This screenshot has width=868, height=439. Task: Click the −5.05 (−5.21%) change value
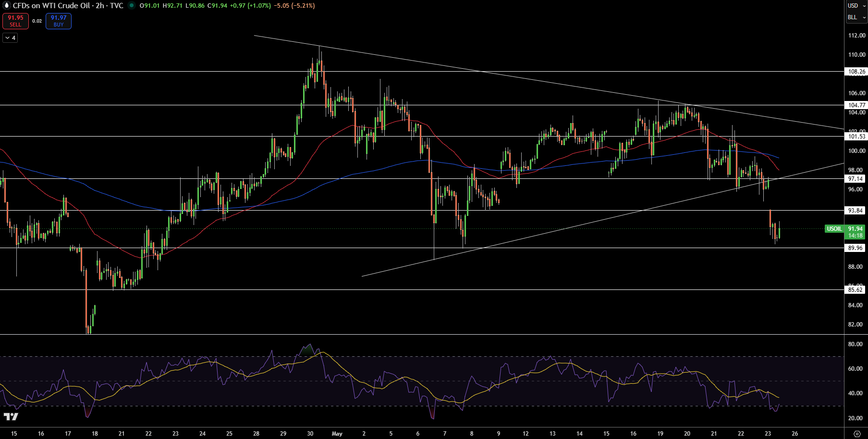click(294, 6)
